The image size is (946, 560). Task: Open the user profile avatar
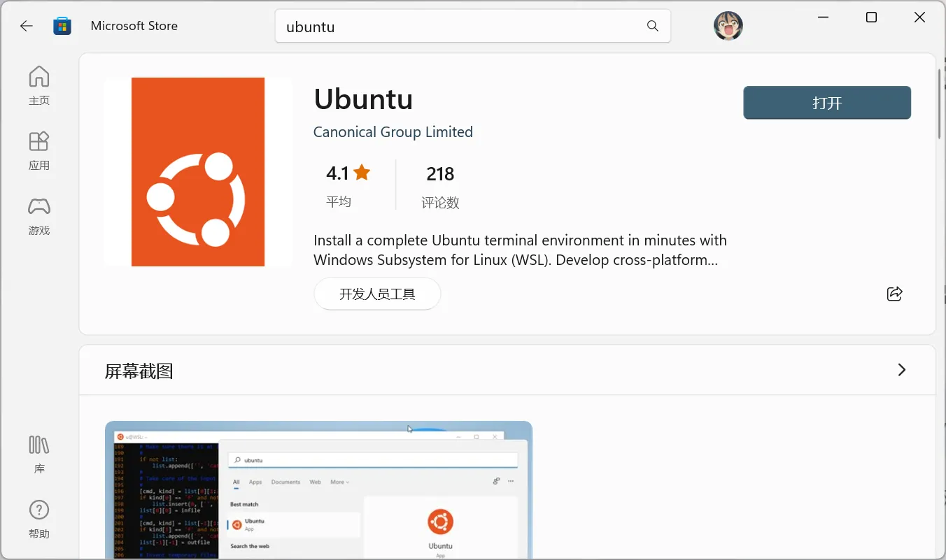[x=728, y=26]
